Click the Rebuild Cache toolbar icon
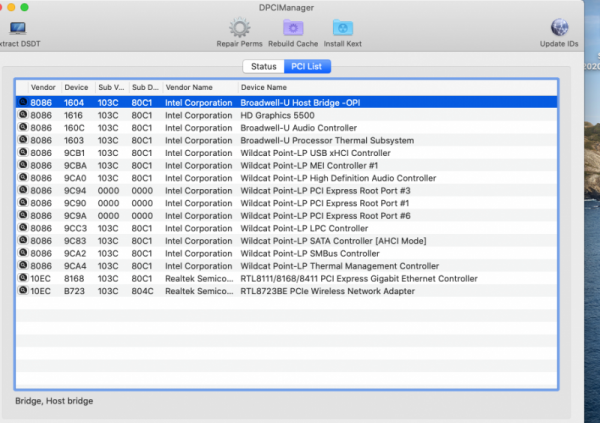The image size is (600, 423). point(291,28)
